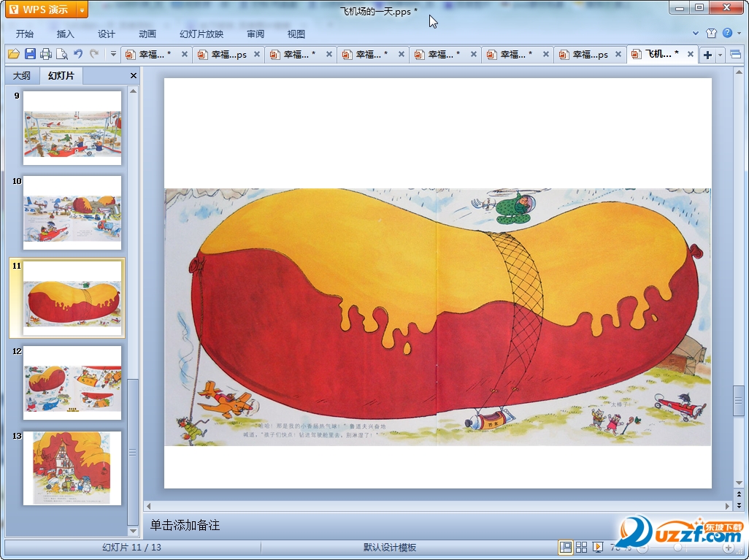Select slide 11 thumbnail
Screen dimensions: 749x560
72,298
